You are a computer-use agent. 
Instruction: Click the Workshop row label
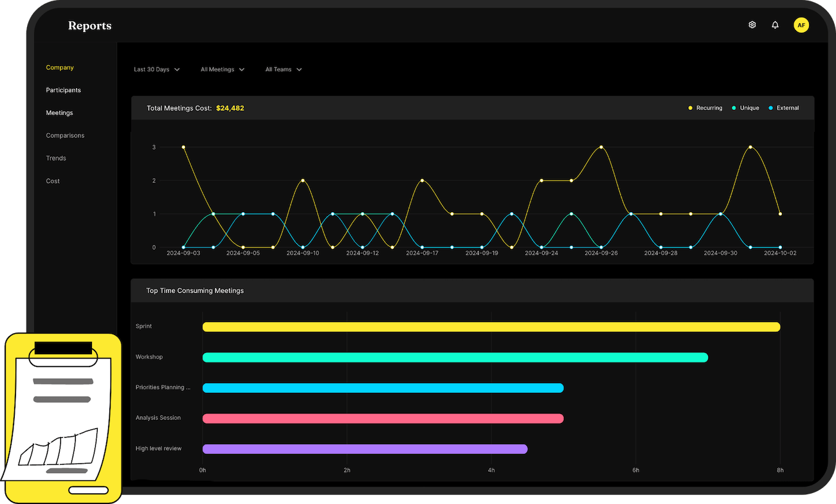coord(149,357)
